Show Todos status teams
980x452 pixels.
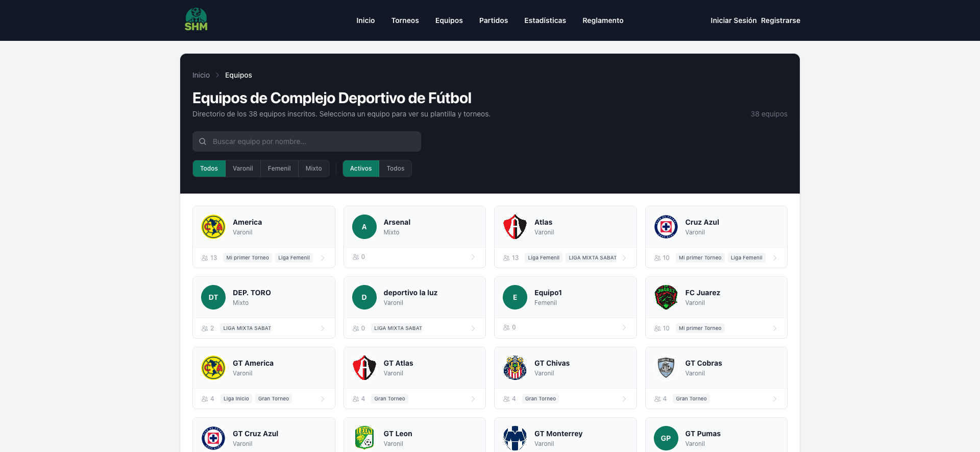click(396, 169)
